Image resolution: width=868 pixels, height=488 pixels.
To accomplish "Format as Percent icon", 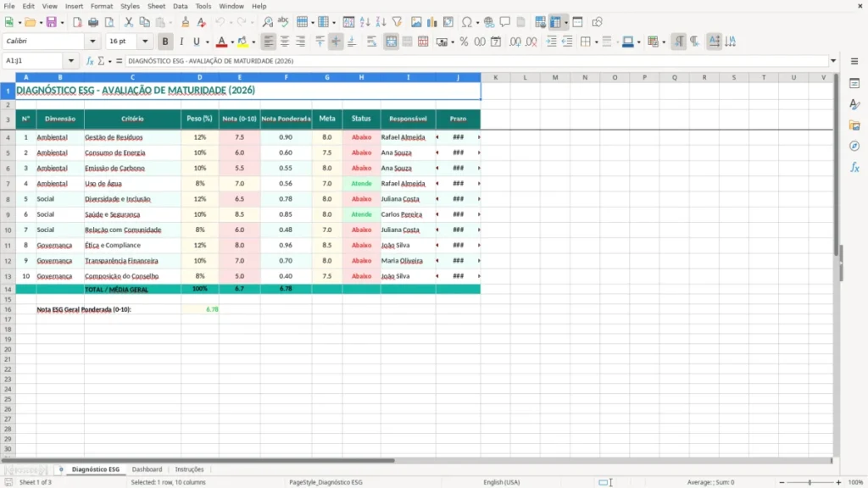I will click(x=464, y=42).
